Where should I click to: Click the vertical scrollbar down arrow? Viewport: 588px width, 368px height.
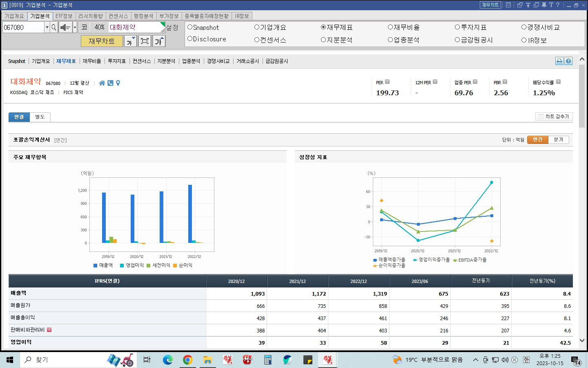pos(582,340)
